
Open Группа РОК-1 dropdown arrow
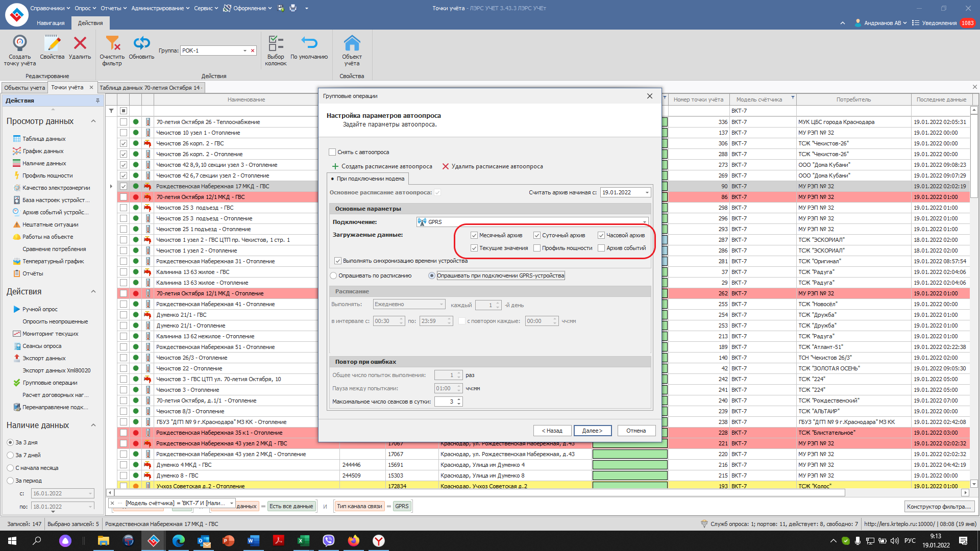245,51
